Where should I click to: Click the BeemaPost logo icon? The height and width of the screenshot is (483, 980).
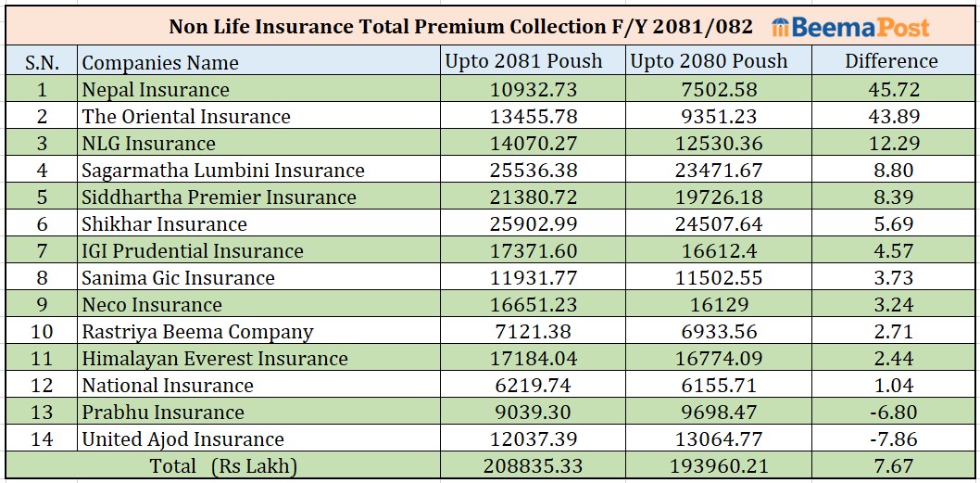(x=781, y=27)
